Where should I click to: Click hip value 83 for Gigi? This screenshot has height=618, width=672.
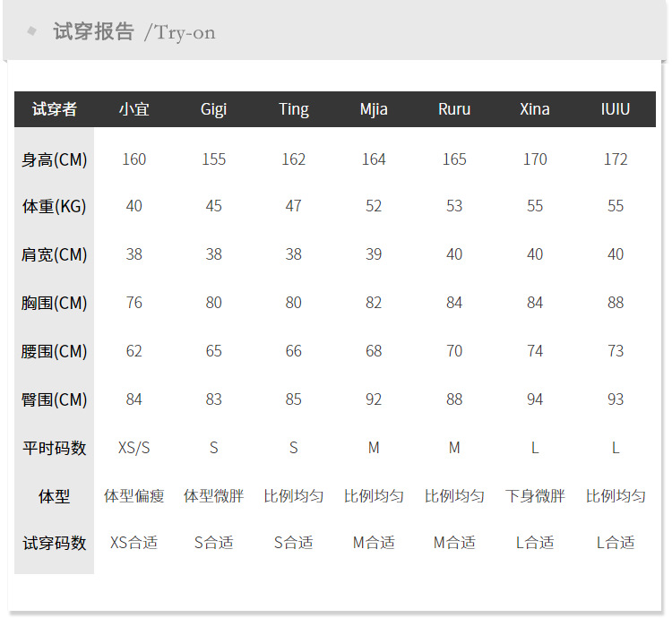click(x=213, y=399)
